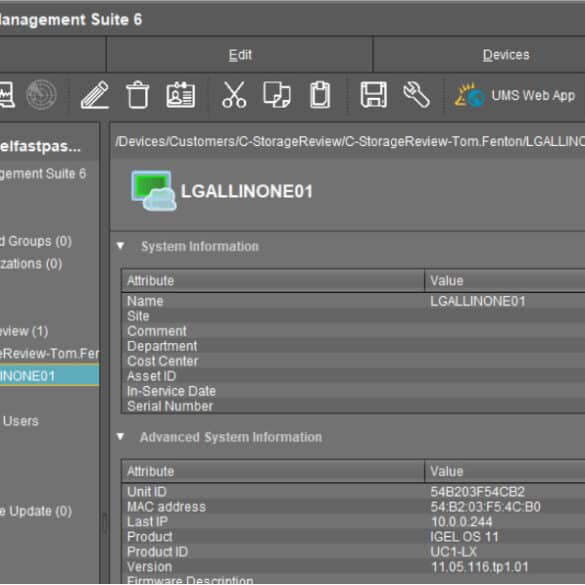Click the ID card access control icon
585x585 pixels.
click(x=181, y=95)
